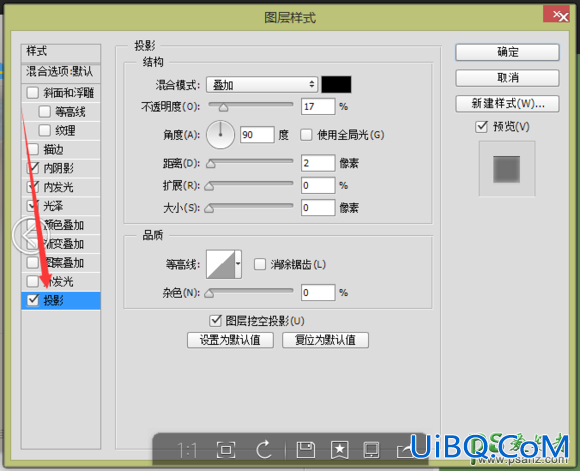Close the 图层样式 dialog
The width and height of the screenshot is (580, 471).
tap(556, 15)
